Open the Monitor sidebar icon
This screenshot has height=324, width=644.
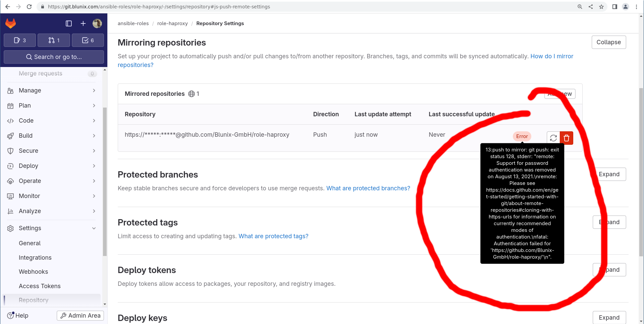coord(11,196)
